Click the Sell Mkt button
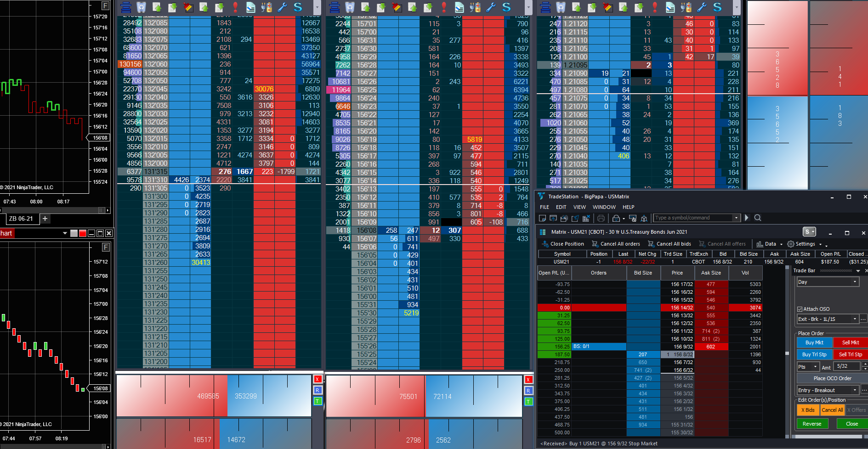Image resolution: width=868 pixels, height=449 pixels. [x=851, y=342]
